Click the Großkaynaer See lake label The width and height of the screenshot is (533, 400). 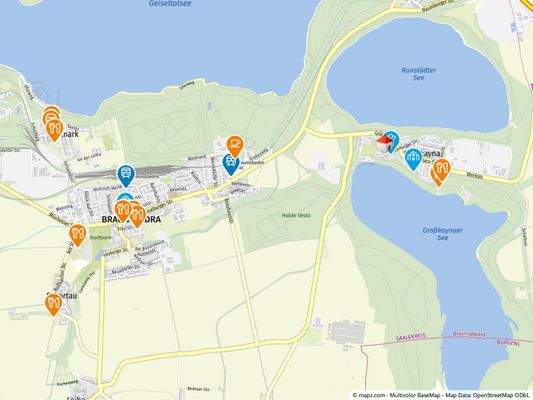coord(442,234)
